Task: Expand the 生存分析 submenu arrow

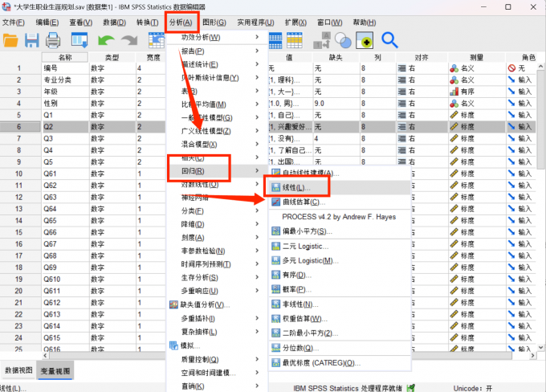Action: pyautogui.click(x=257, y=277)
